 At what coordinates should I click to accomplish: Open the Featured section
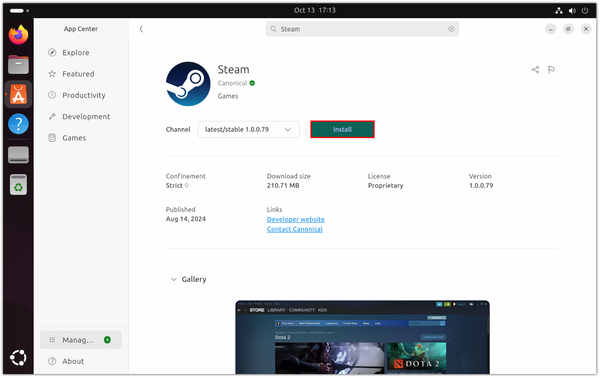(81, 74)
